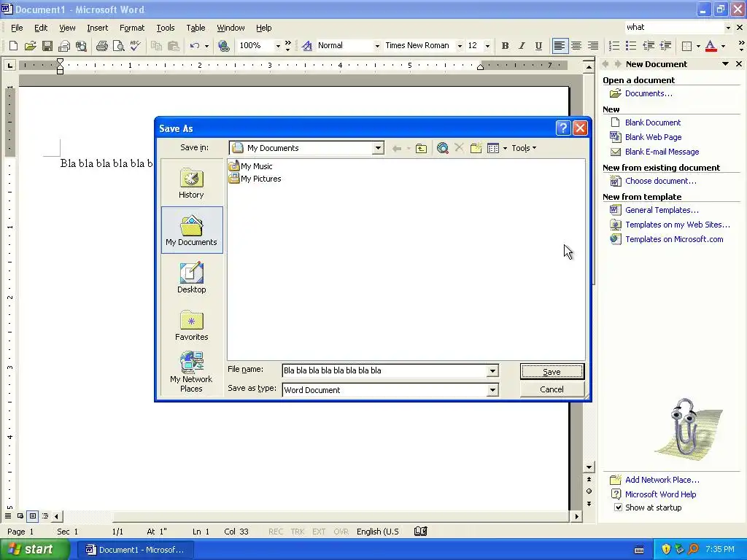
Task: Select Desktop in the Save As places bar
Action: (192, 278)
